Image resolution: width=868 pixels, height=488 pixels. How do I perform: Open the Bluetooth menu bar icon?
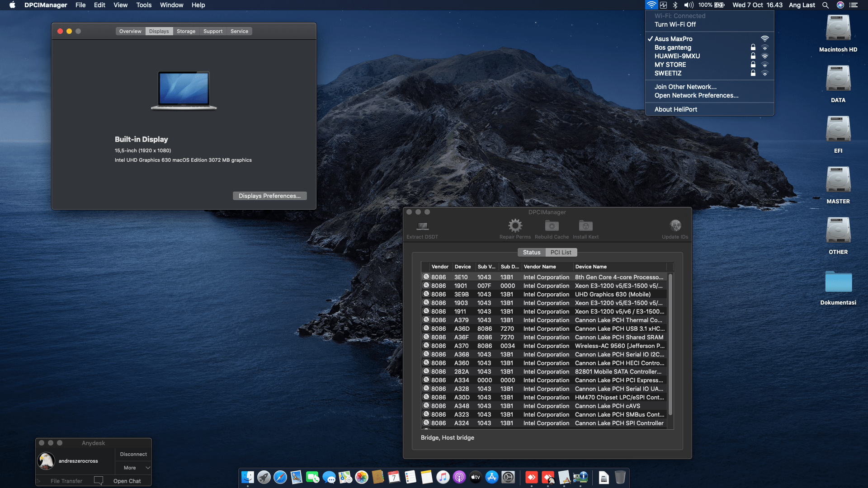[x=675, y=5]
